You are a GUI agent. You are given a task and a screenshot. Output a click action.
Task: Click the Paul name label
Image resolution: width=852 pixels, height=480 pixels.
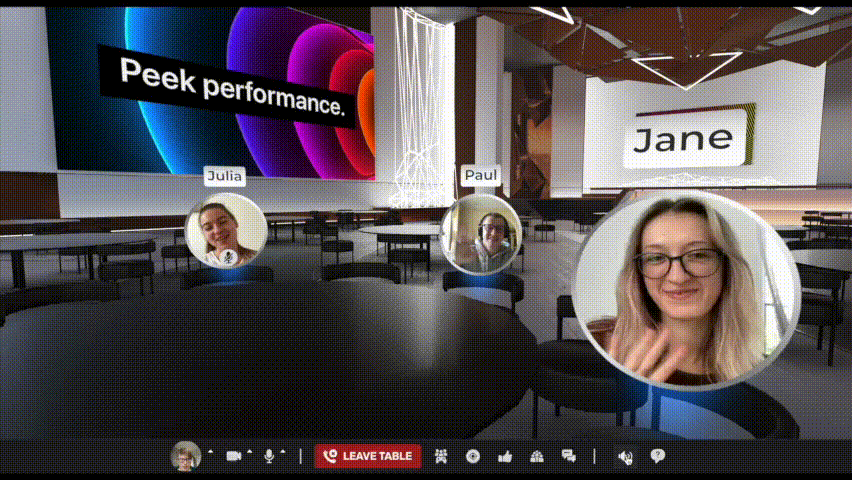(481, 175)
